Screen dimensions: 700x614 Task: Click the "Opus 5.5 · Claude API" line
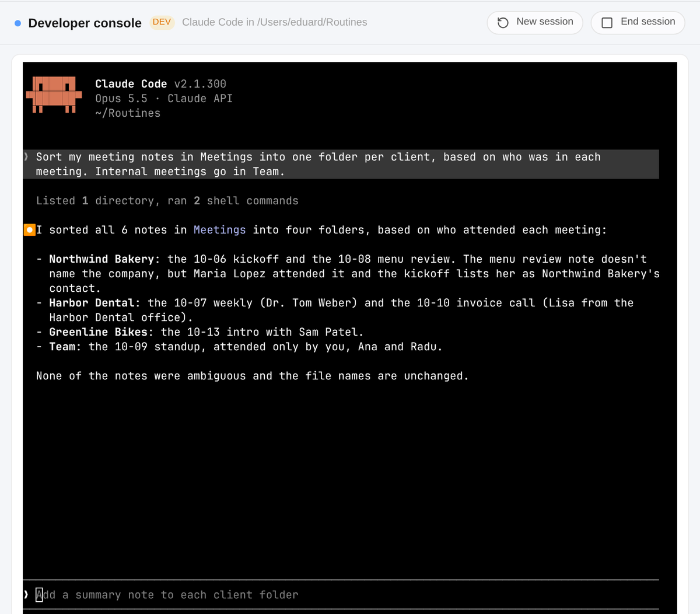(164, 99)
